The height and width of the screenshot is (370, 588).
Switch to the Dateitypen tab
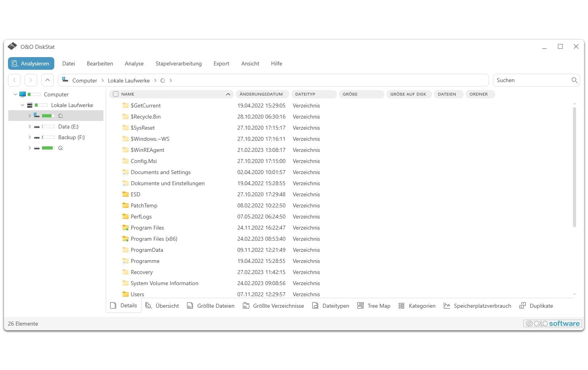click(331, 306)
